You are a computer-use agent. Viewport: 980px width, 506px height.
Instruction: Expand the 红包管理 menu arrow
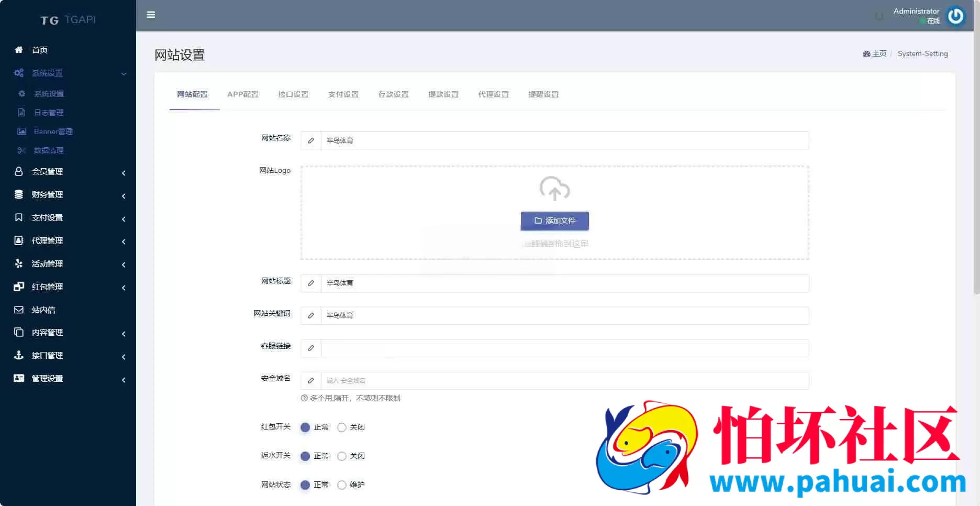[x=124, y=288]
